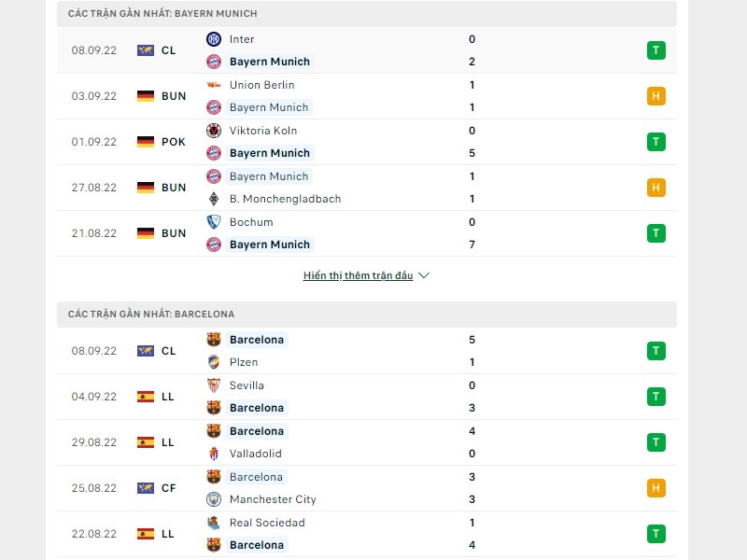This screenshot has width=747, height=560.
Task: Click the Viktoria Koln club crest
Action: (x=214, y=131)
